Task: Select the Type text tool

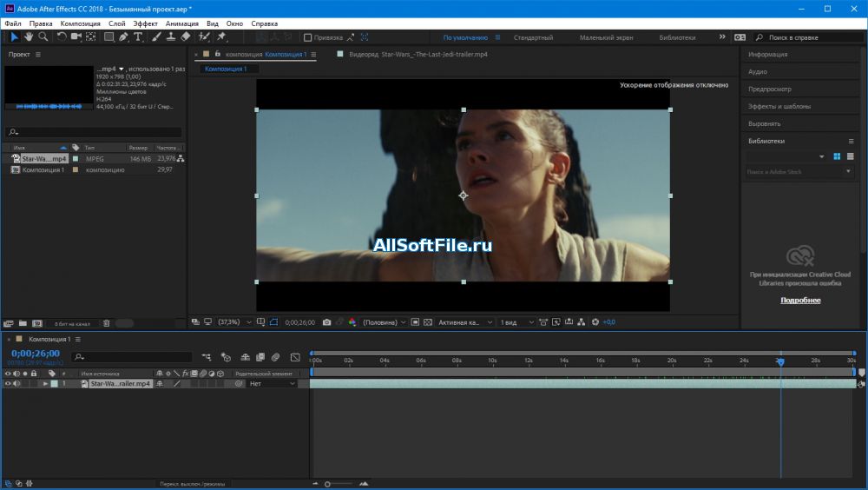Action: [x=138, y=37]
